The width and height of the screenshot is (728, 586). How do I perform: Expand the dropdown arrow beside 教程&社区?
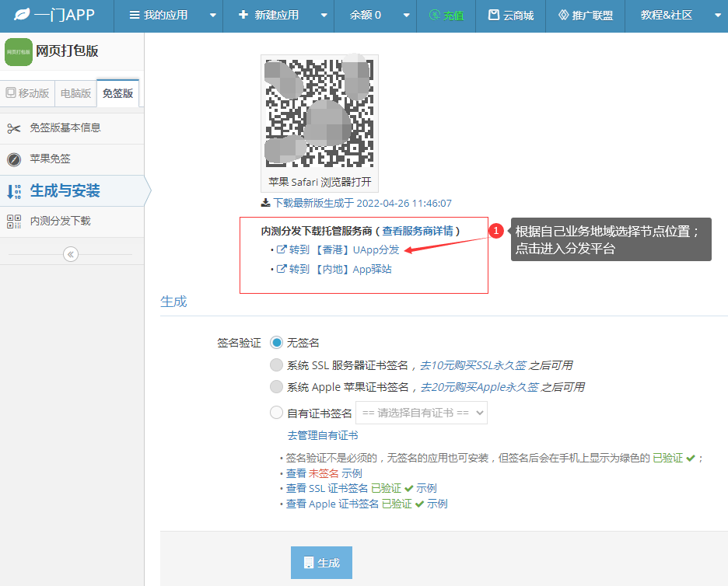717,16
